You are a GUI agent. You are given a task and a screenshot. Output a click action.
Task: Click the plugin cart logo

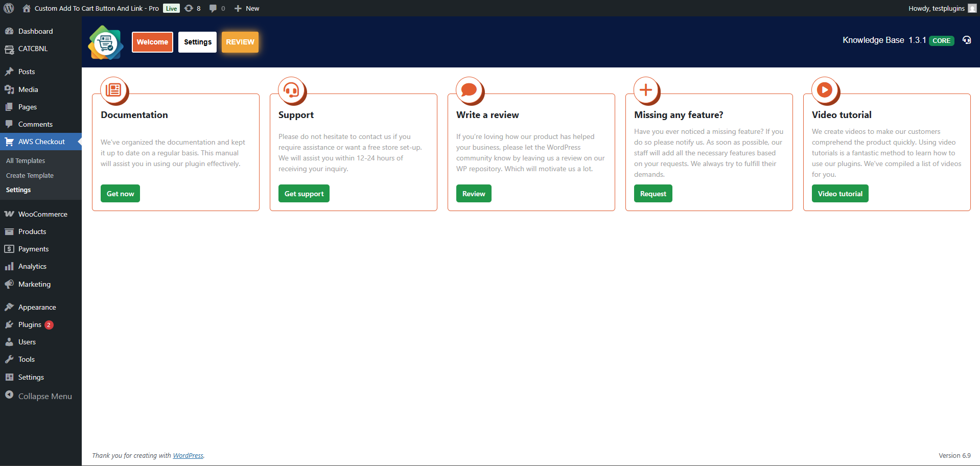106,43
